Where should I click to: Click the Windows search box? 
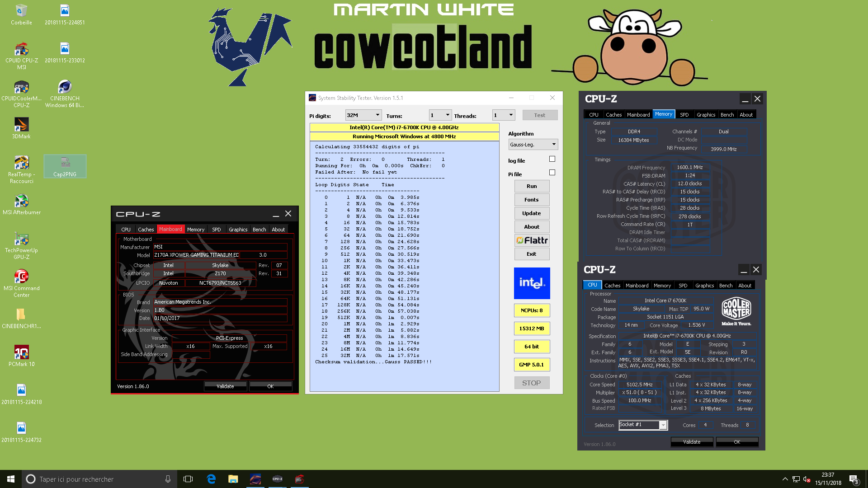(x=99, y=479)
